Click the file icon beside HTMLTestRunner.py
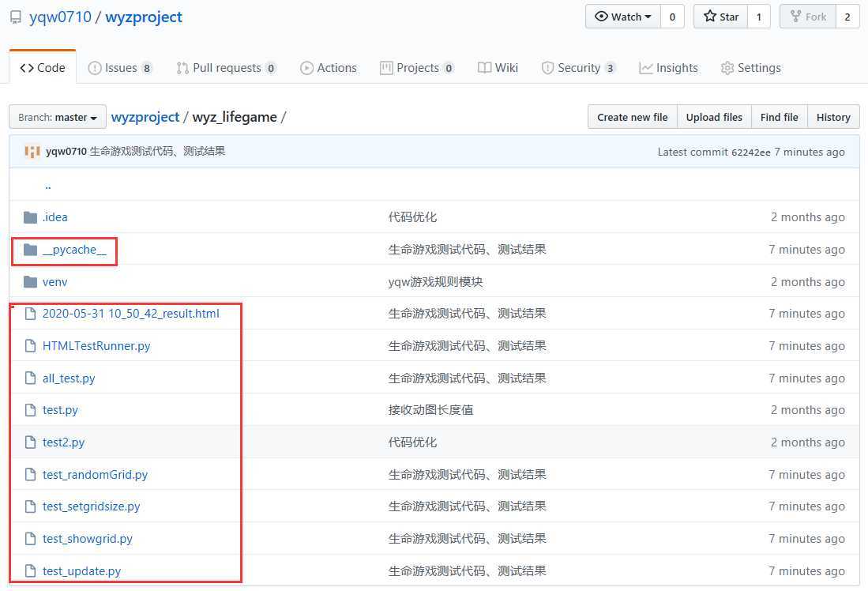The image size is (868, 591). tap(31, 346)
